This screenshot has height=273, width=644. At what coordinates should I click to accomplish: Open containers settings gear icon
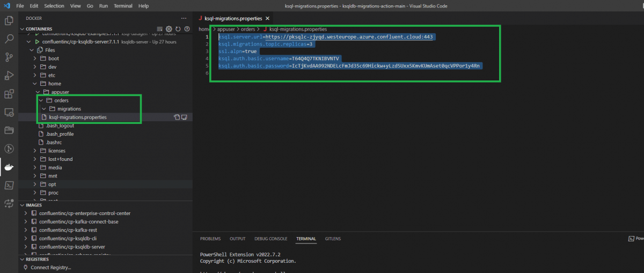169,28
